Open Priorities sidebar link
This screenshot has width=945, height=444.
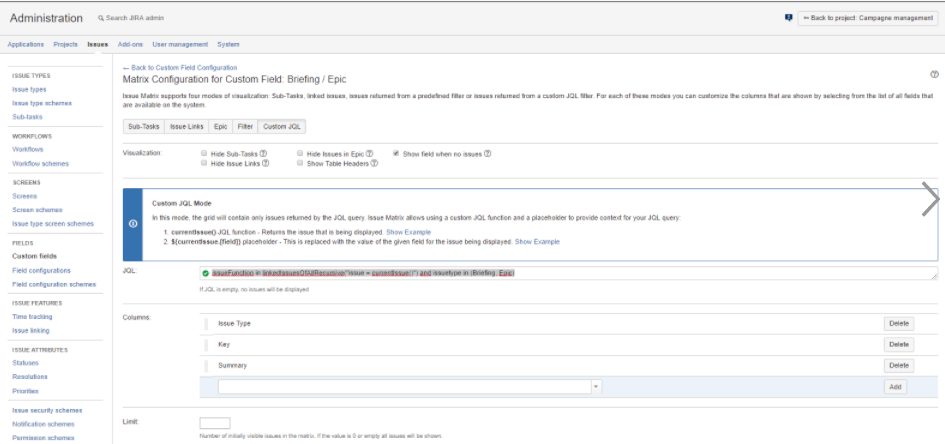click(x=25, y=392)
